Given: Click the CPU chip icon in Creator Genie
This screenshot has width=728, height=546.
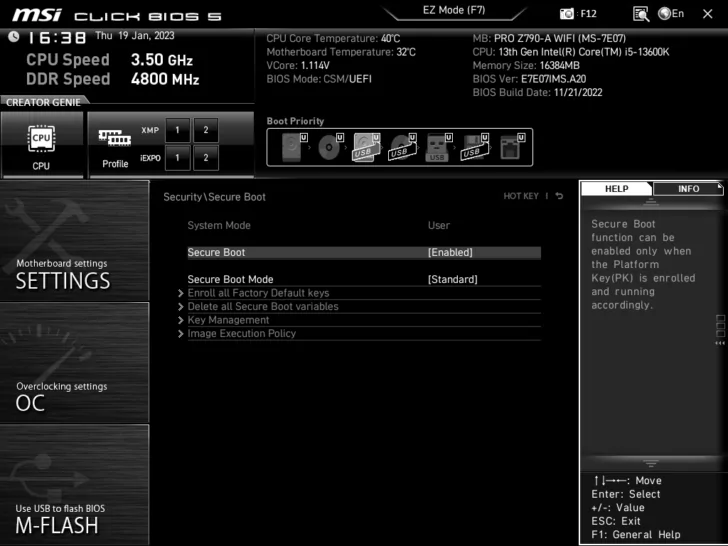Looking at the screenshot, I should (42, 138).
